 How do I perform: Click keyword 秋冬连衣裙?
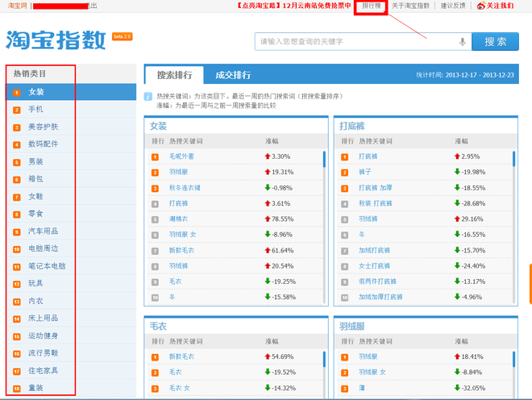185,188
